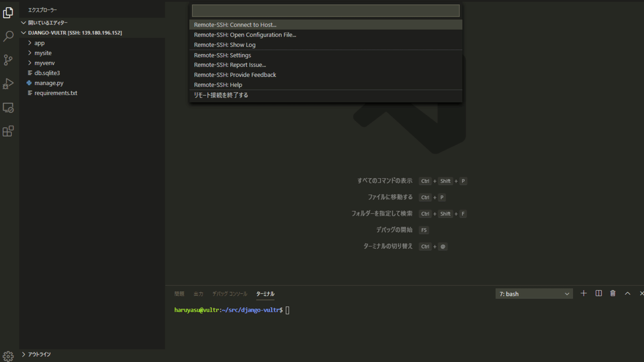Open the Run and Debug view

(x=8, y=84)
